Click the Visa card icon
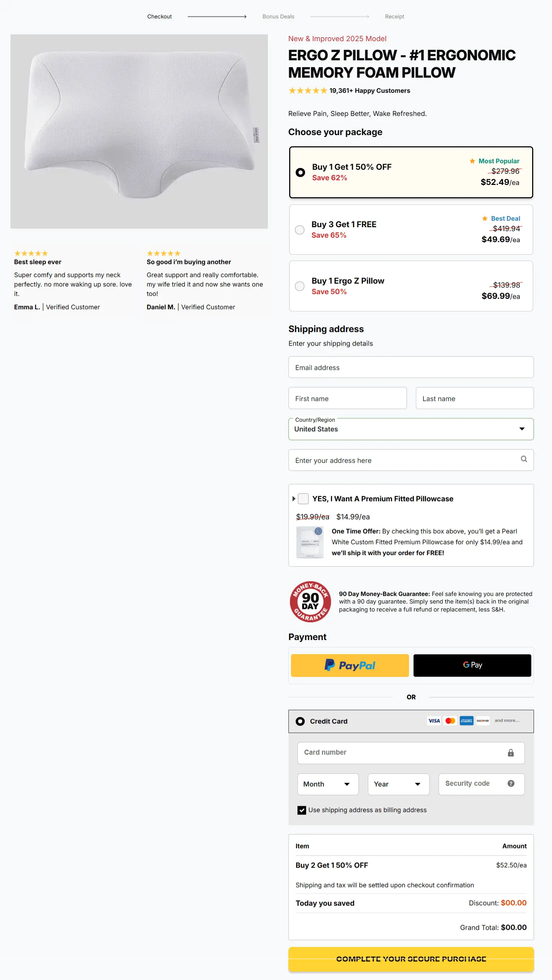This screenshot has height=980, width=552. point(433,721)
